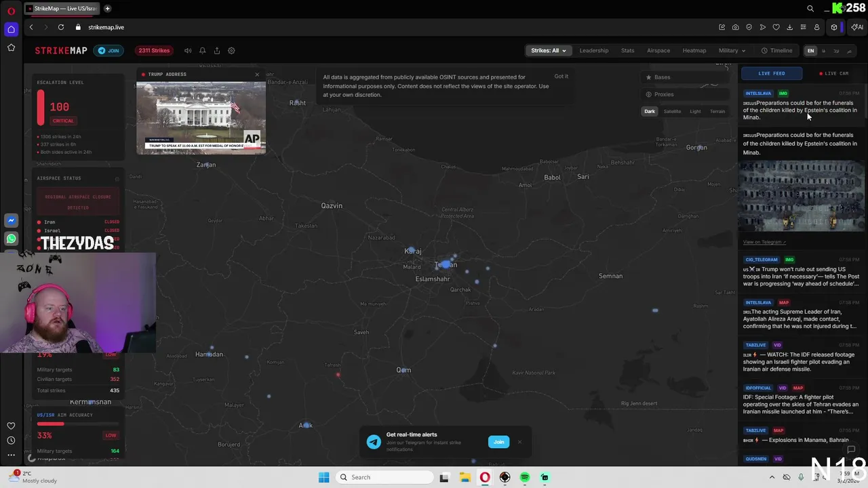Select the Terrain map style
This screenshot has width=868, height=488.
point(717,112)
